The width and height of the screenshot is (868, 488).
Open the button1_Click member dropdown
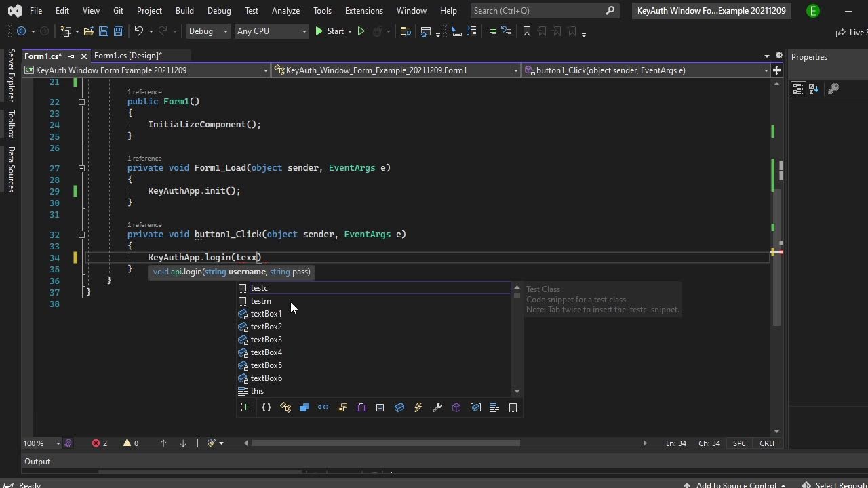coord(646,70)
